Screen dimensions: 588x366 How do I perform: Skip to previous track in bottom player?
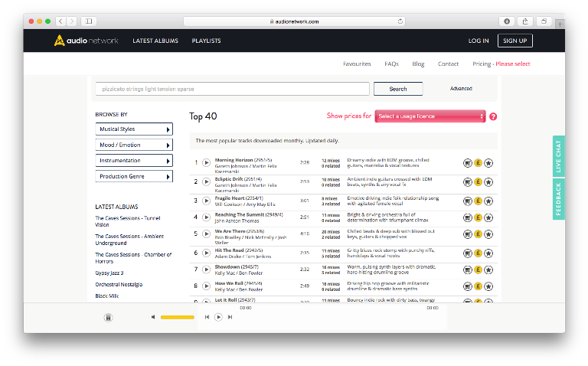pyautogui.click(x=207, y=317)
